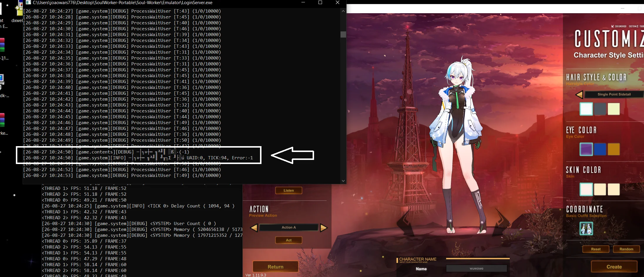Click the 10:24:53 ProcessWaitUser log line
The height and width of the screenshot is (277, 644).
point(122,175)
